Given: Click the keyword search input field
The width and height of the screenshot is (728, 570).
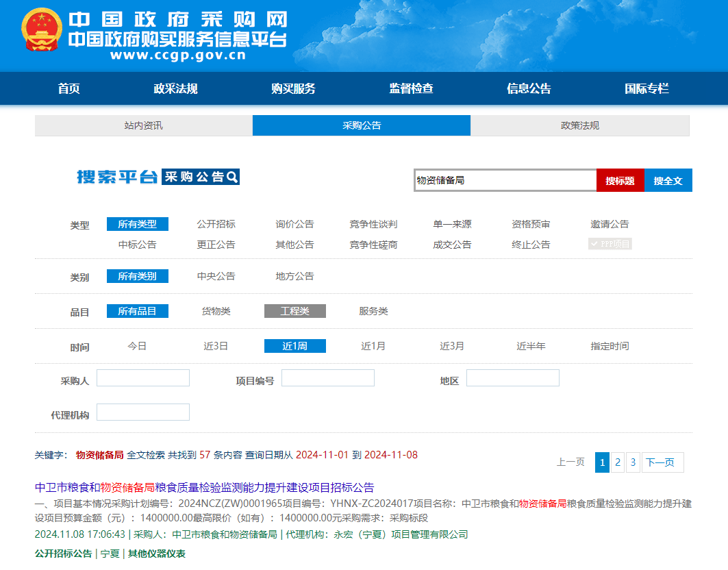Looking at the screenshot, I should (x=505, y=180).
